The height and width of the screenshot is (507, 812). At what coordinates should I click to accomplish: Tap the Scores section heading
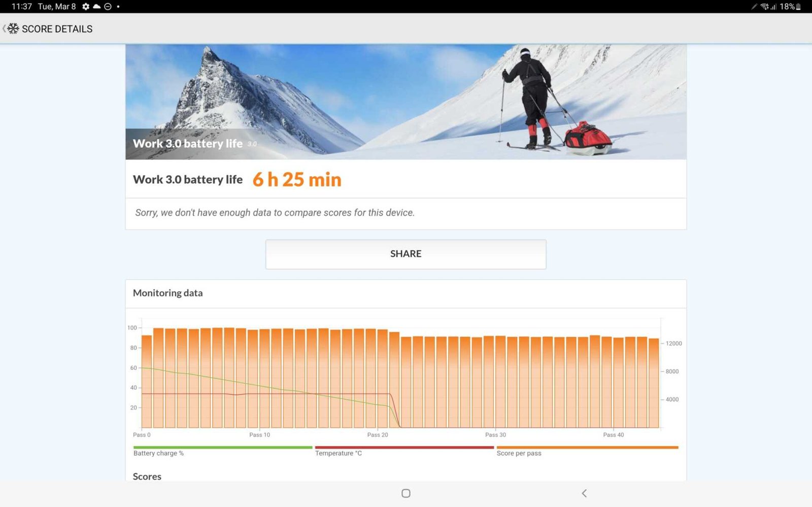(147, 476)
